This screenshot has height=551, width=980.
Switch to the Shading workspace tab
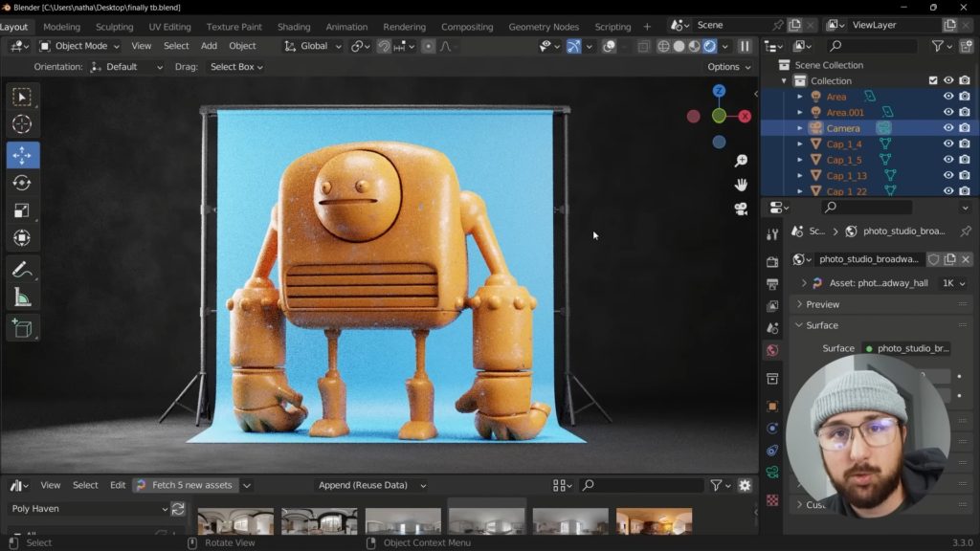pos(294,27)
